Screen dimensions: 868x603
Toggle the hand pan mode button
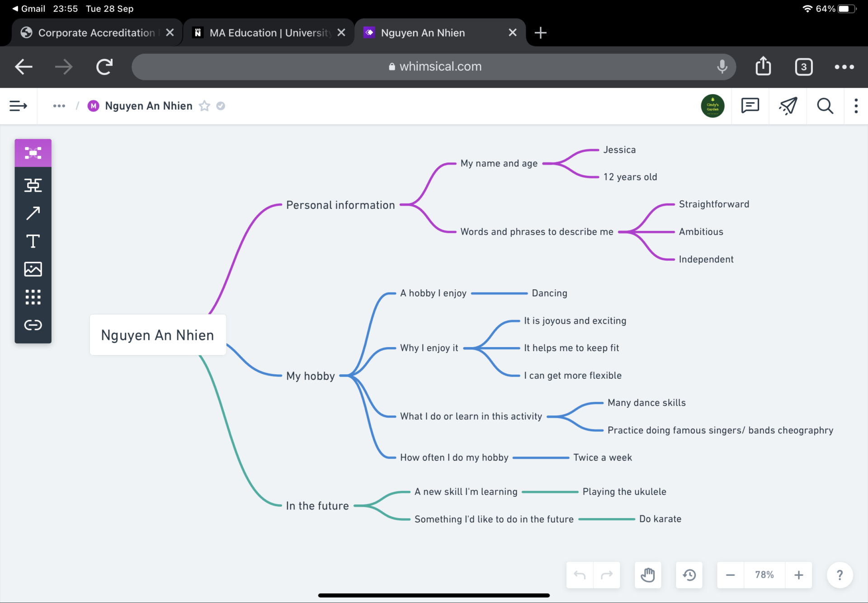[647, 575]
